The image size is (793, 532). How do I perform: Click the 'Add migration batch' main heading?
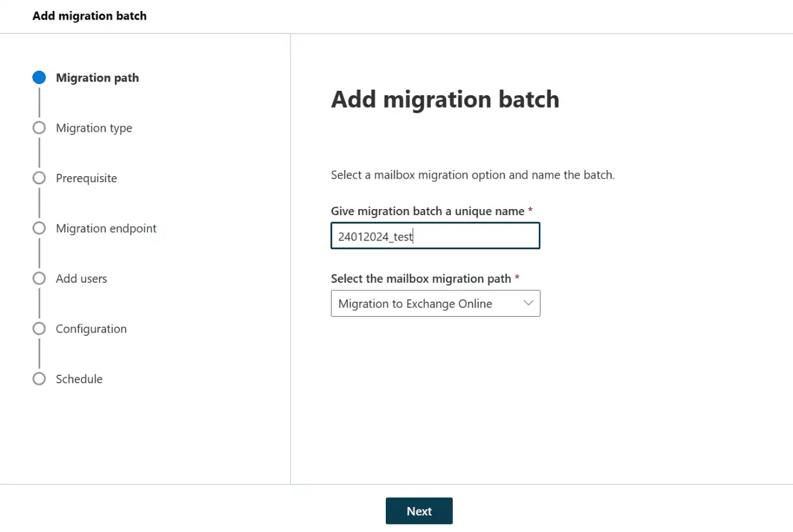[445, 99]
